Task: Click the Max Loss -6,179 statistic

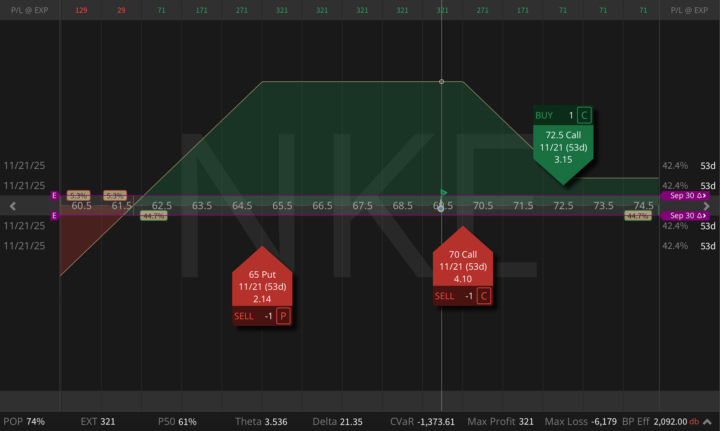Action: [581, 422]
